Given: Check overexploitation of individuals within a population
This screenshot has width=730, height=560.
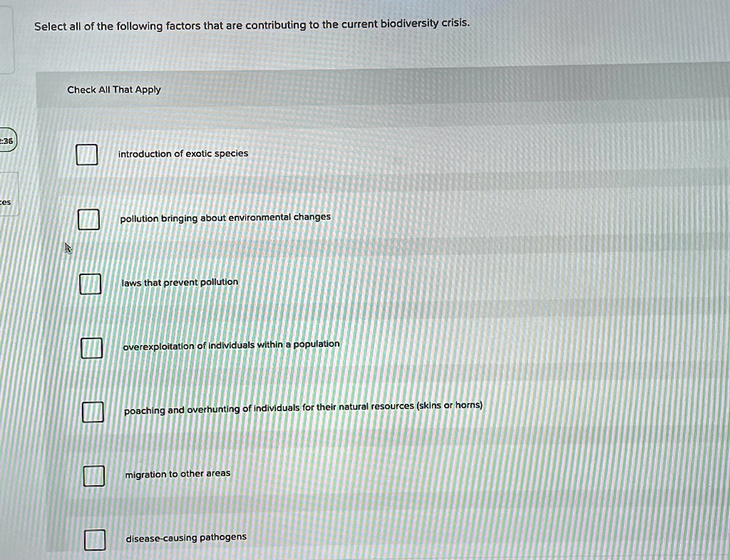Looking at the screenshot, I should [x=92, y=348].
